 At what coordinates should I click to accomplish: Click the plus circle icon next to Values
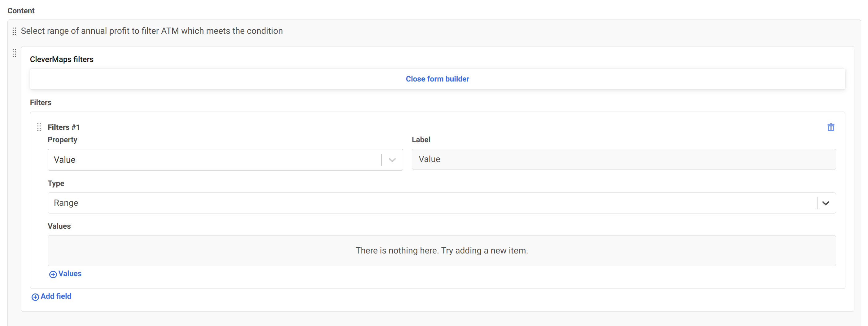pos(53,274)
